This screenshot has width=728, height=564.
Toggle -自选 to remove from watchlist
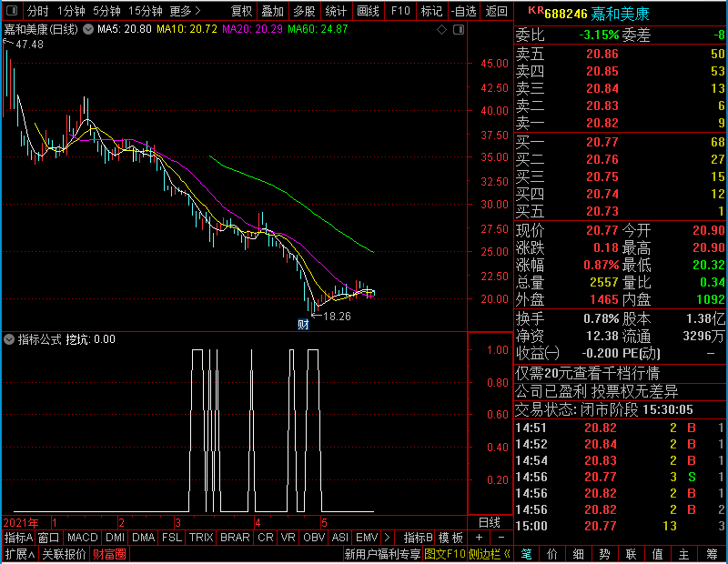[x=464, y=11]
